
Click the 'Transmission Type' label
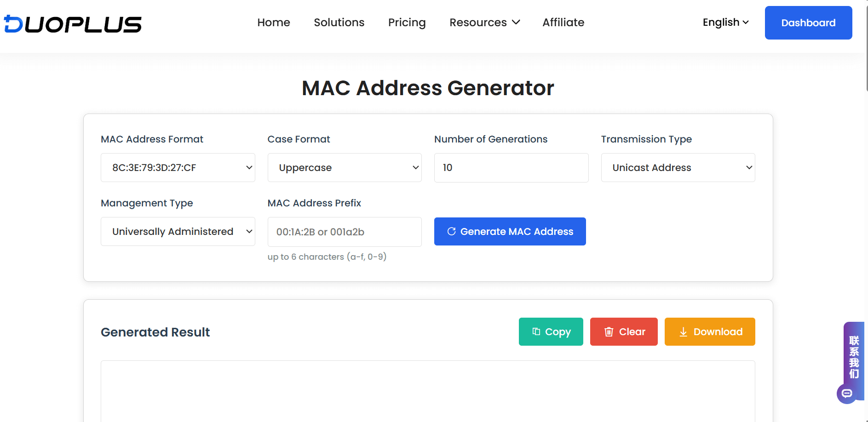pyautogui.click(x=646, y=139)
